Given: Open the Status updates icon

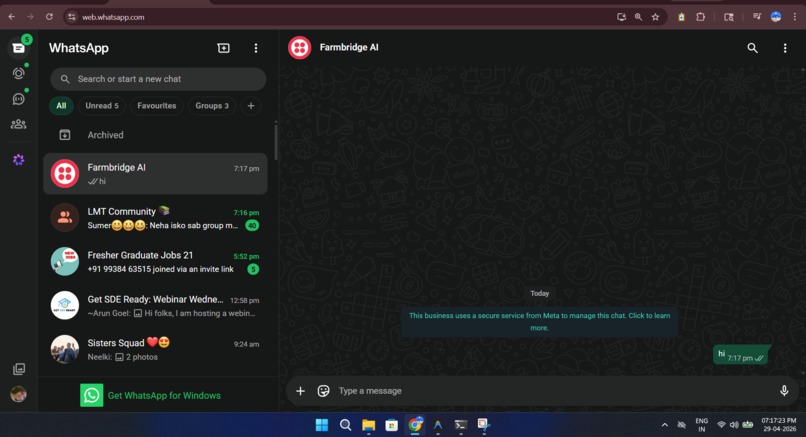Looking at the screenshot, I should click(x=19, y=73).
